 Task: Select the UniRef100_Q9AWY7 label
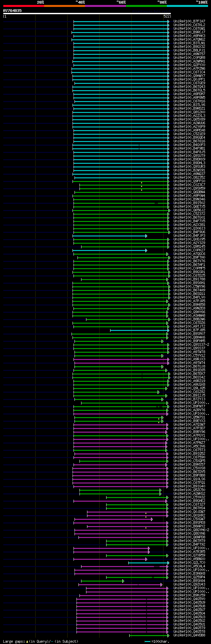(x=189, y=76)
